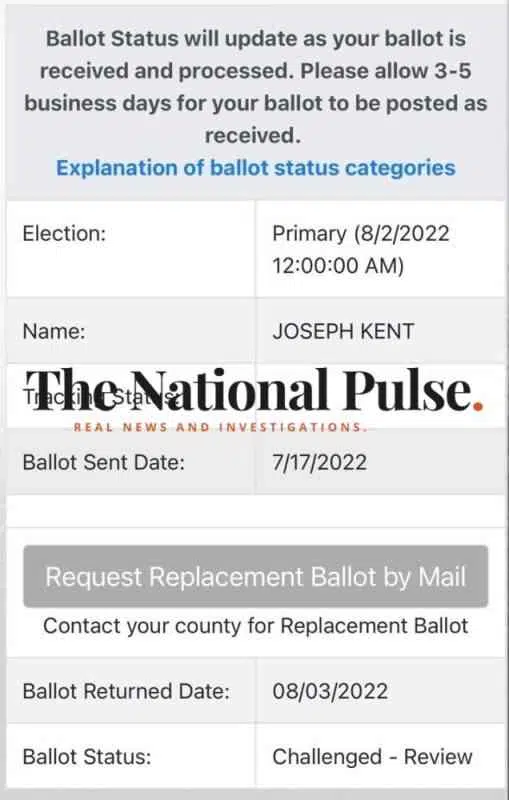Click The National Pulse watermark logo
Image resolution: width=509 pixels, height=800 pixels.
point(254,390)
